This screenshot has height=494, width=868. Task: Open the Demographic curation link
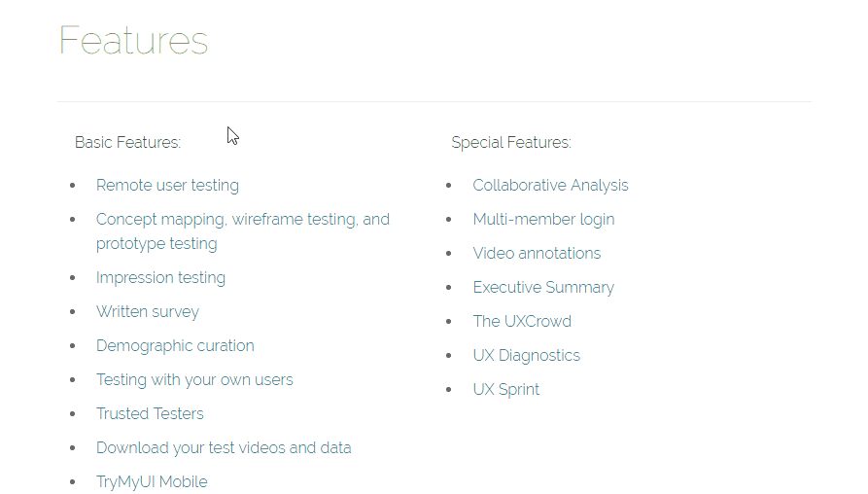click(175, 346)
